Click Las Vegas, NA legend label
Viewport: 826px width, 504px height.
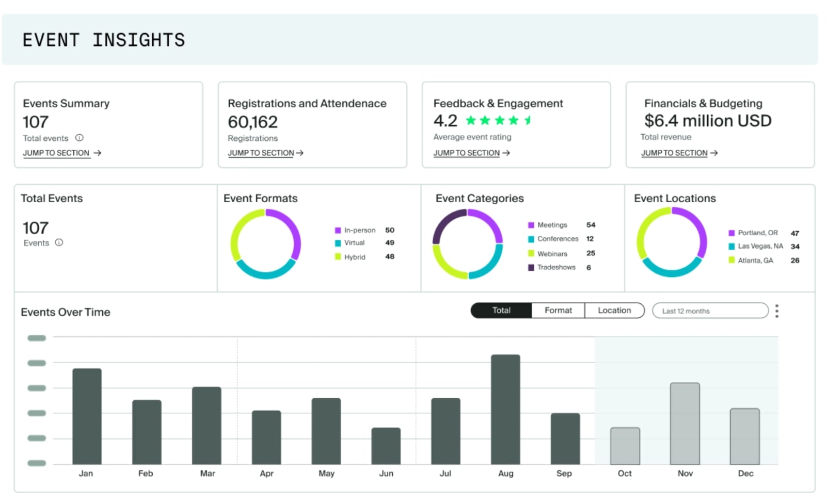[x=760, y=247]
